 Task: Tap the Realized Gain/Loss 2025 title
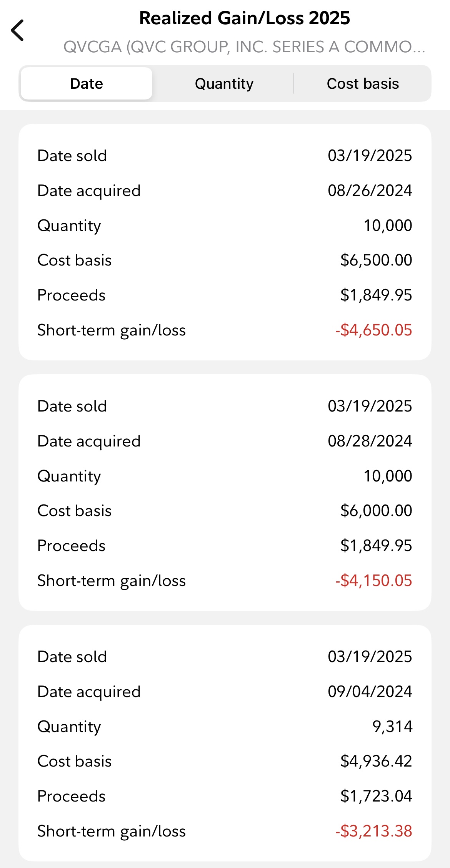245,18
